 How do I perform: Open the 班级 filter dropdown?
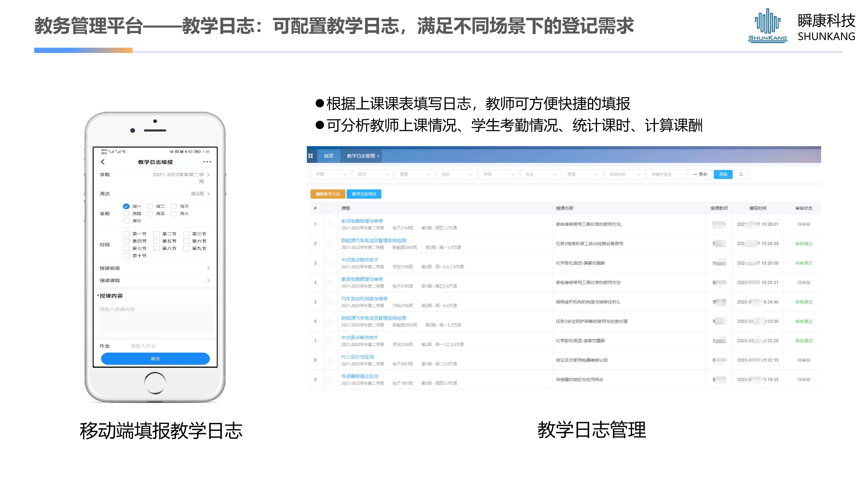pos(583,175)
